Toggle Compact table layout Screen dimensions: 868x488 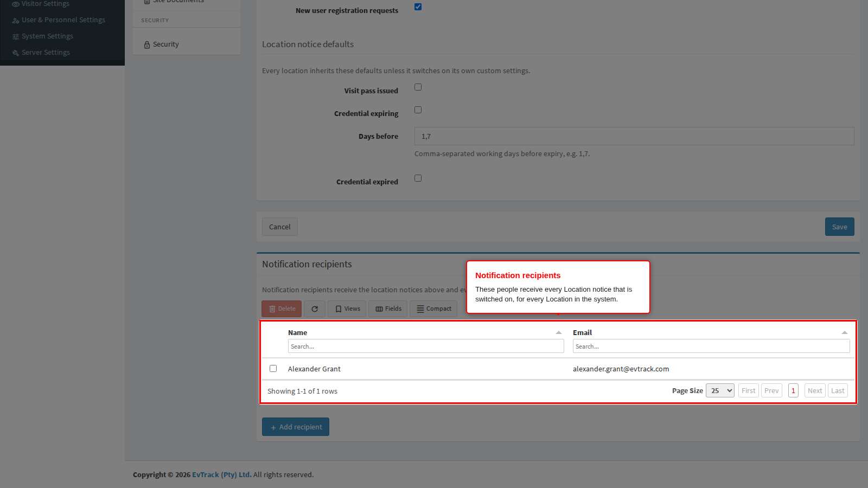coord(433,309)
